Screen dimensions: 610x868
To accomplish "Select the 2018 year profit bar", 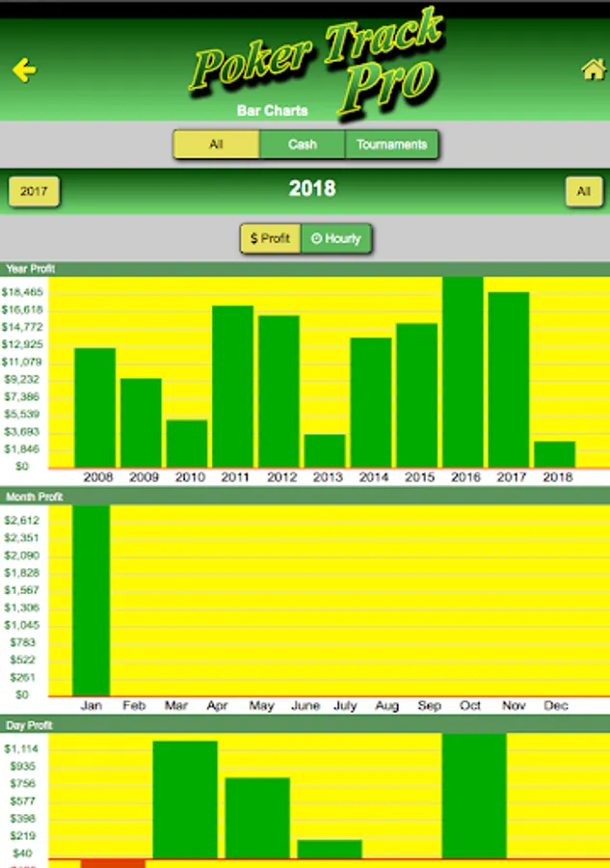I will pos(555,454).
